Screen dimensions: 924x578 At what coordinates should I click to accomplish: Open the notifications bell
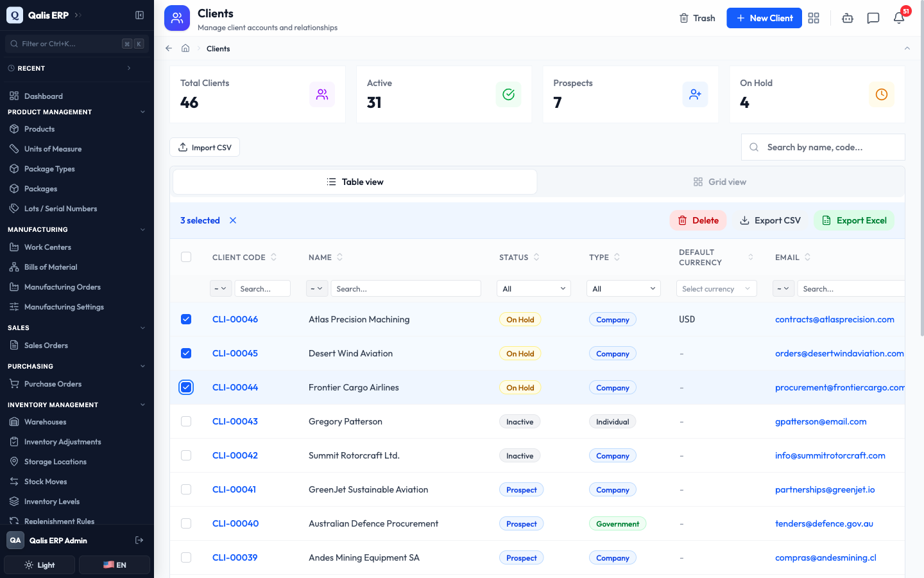pyautogui.click(x=899, y=18)
